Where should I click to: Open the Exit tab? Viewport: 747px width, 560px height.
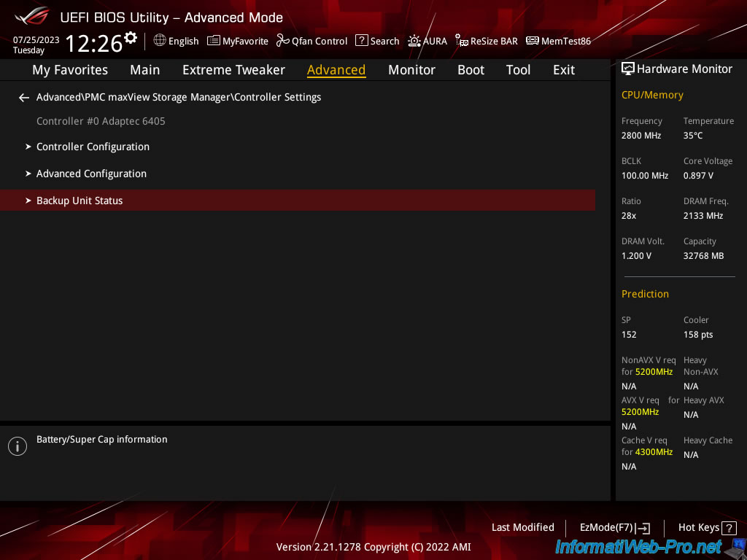coord(564,70)
